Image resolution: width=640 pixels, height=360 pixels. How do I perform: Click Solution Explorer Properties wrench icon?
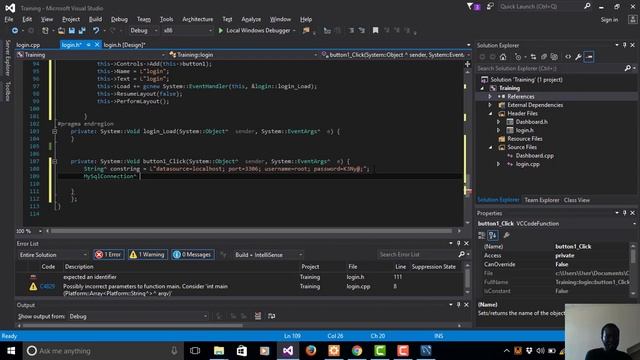[578, 57]
